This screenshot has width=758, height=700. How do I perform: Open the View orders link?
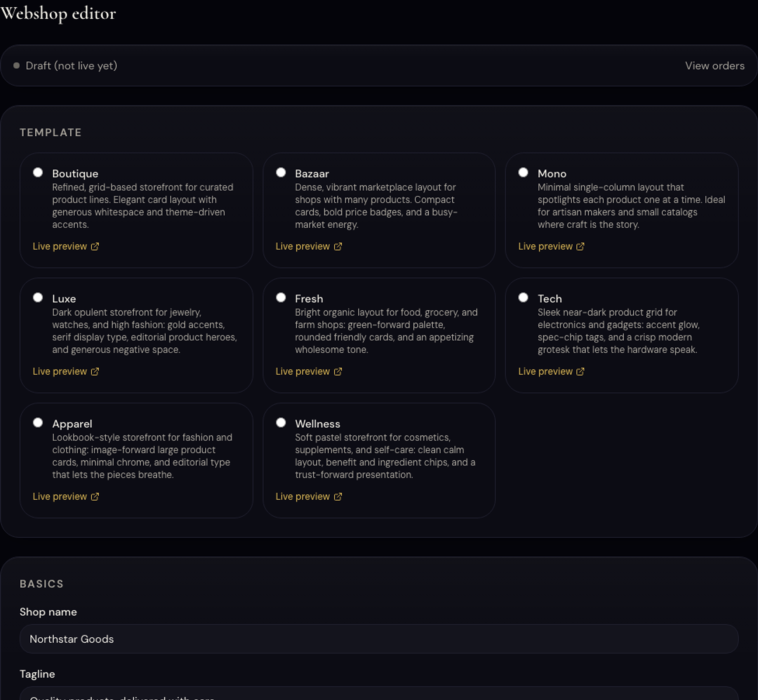(x=715, y=66)
